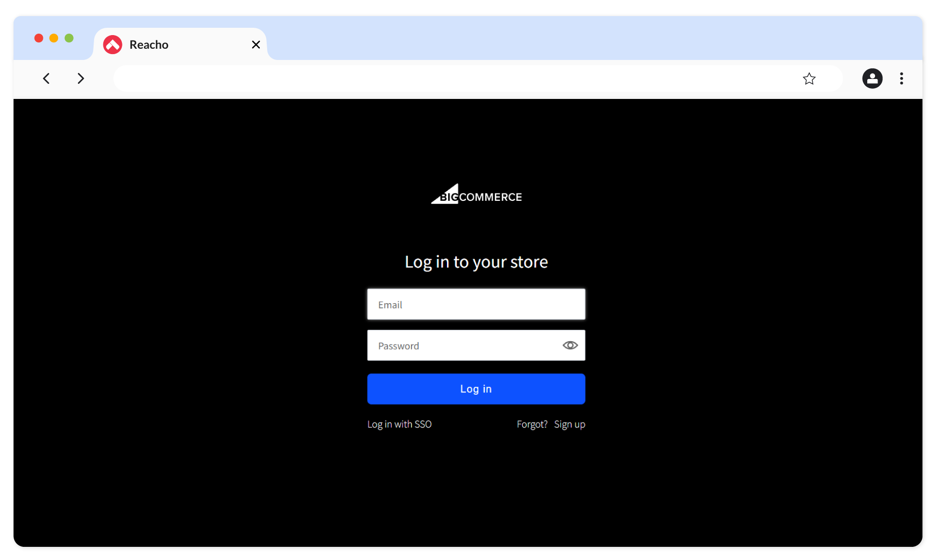Close the Reacho tab

[255, 45]
